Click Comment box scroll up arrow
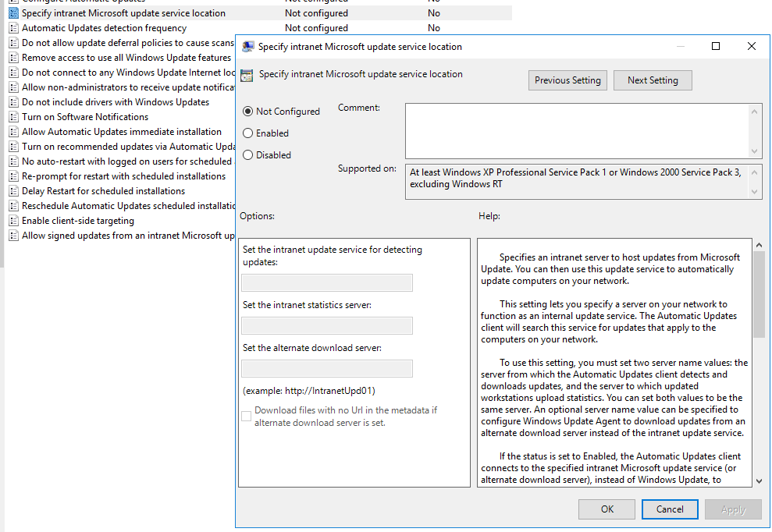This screenshot has width=772, height=532. click(x=754, y=112)
